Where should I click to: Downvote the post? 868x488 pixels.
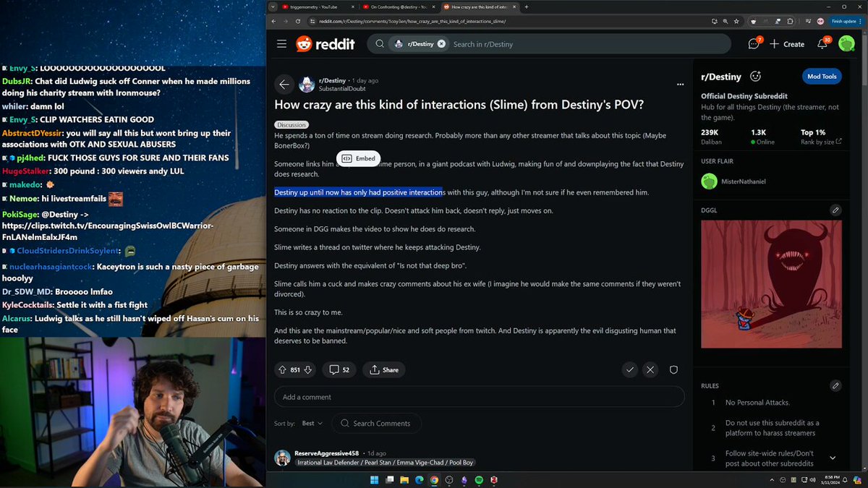point(308,369)
